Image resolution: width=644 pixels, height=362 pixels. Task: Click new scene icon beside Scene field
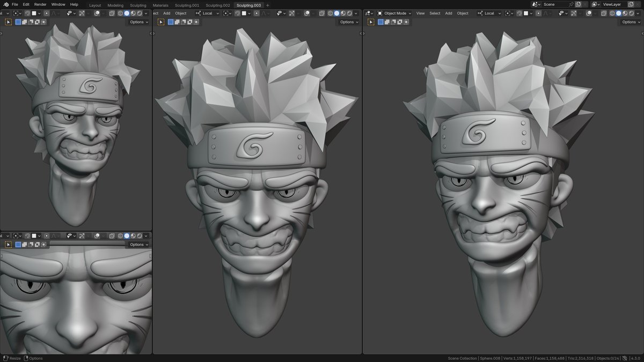point(578,4)
